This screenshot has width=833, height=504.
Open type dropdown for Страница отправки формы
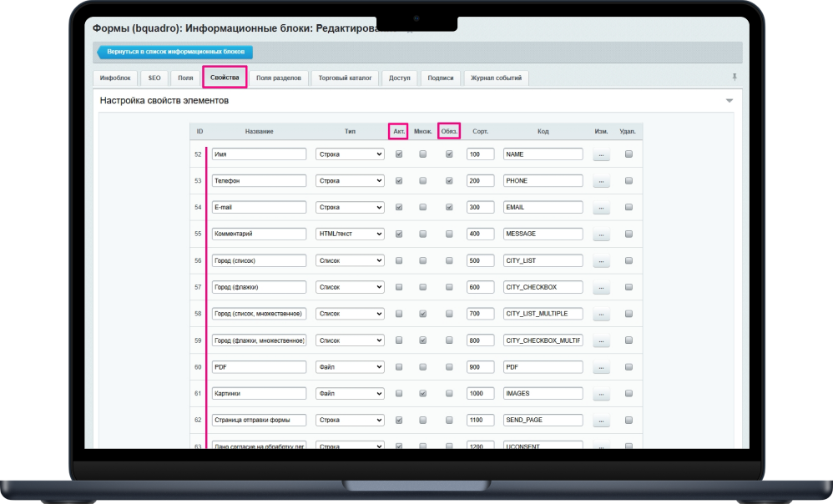[350, 420]
